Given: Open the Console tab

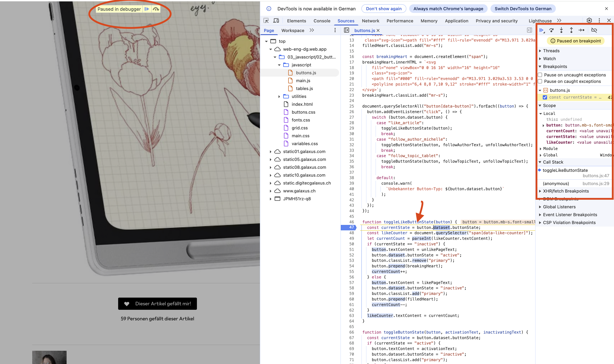Looking at the screenshot, I should coord(322,21).
